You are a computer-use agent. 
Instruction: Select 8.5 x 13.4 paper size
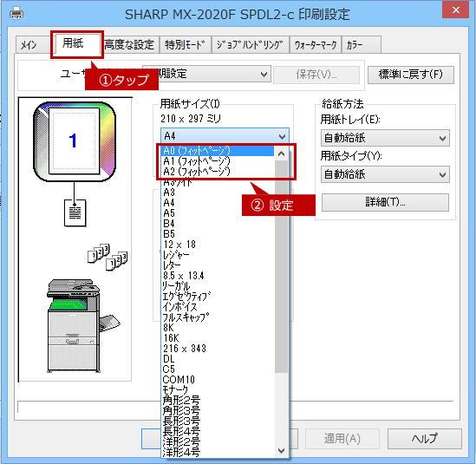point(218,276)
